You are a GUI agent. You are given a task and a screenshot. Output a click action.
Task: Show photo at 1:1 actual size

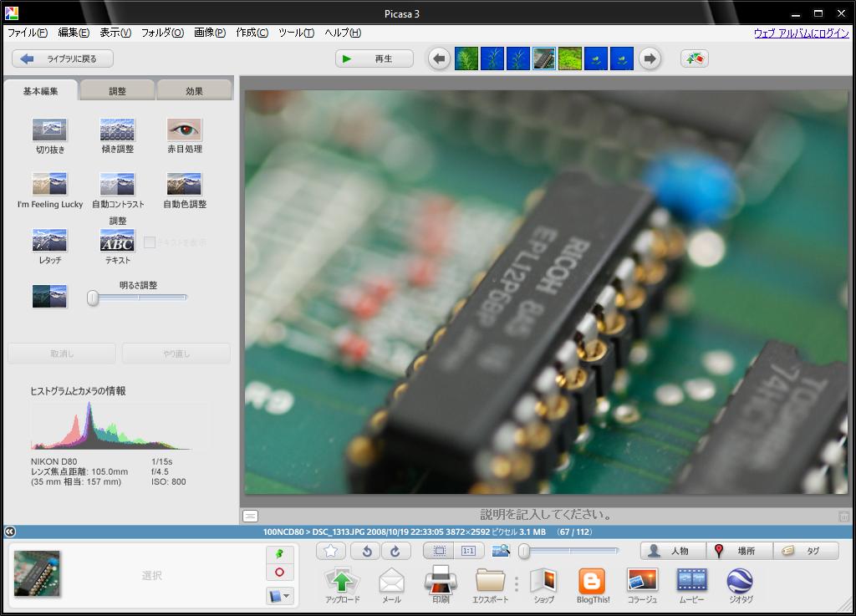468,551
